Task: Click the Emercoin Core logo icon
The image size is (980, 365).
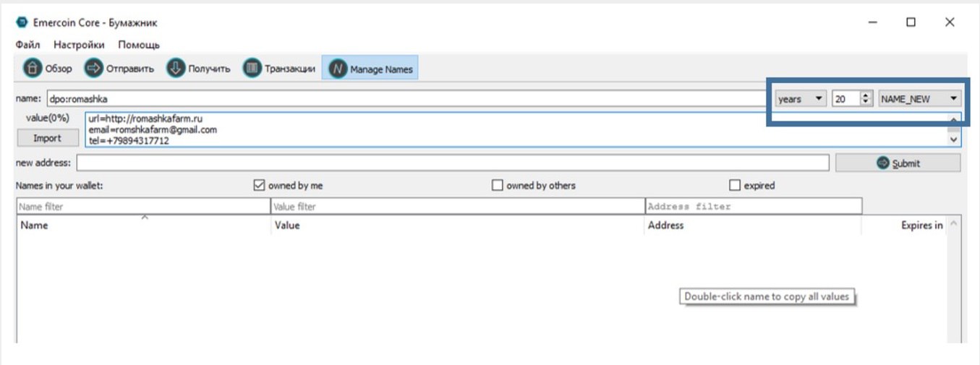Action: pos(22,22)
